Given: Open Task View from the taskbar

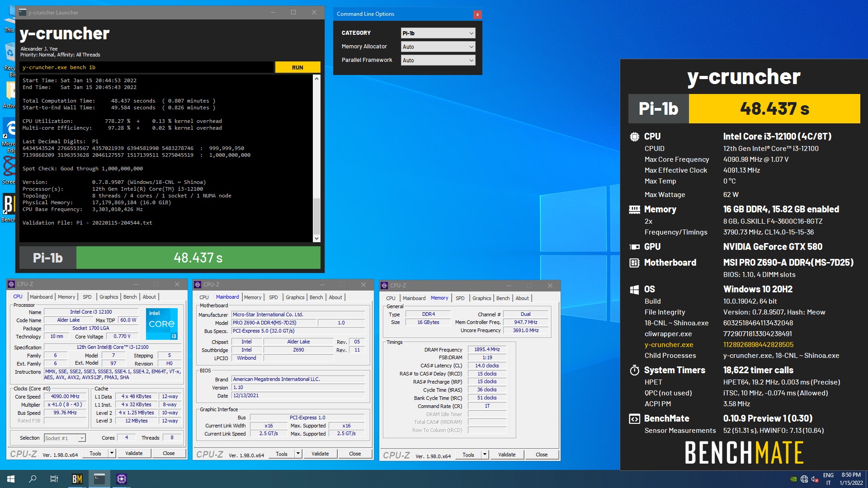Looking at the screenshot, I should pos(54,479).
